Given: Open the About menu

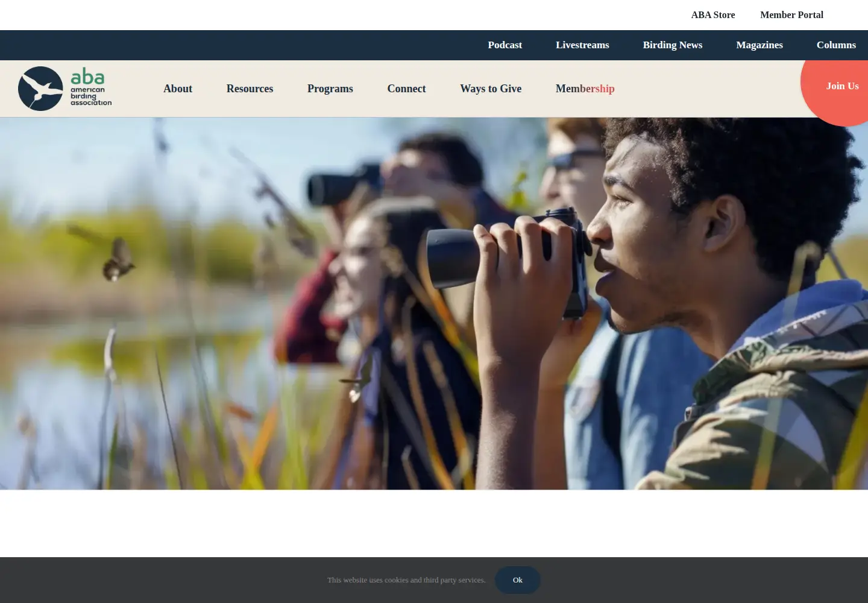Looking at the screenshot, I should [x=178, y=89].
